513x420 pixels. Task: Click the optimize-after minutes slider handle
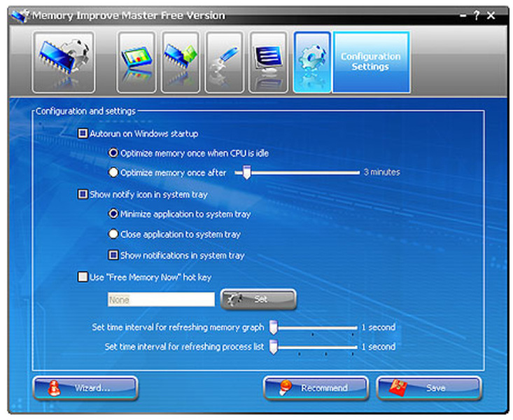[247, 172]
